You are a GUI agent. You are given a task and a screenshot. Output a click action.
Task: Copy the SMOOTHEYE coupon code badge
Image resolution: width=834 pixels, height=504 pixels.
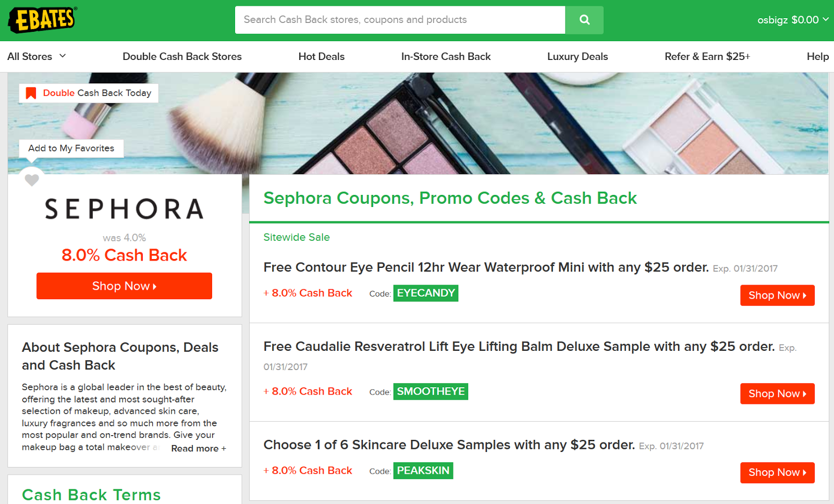(431, 391)
